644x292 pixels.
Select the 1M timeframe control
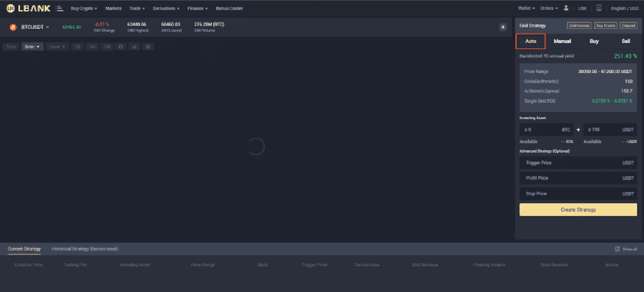107,46
